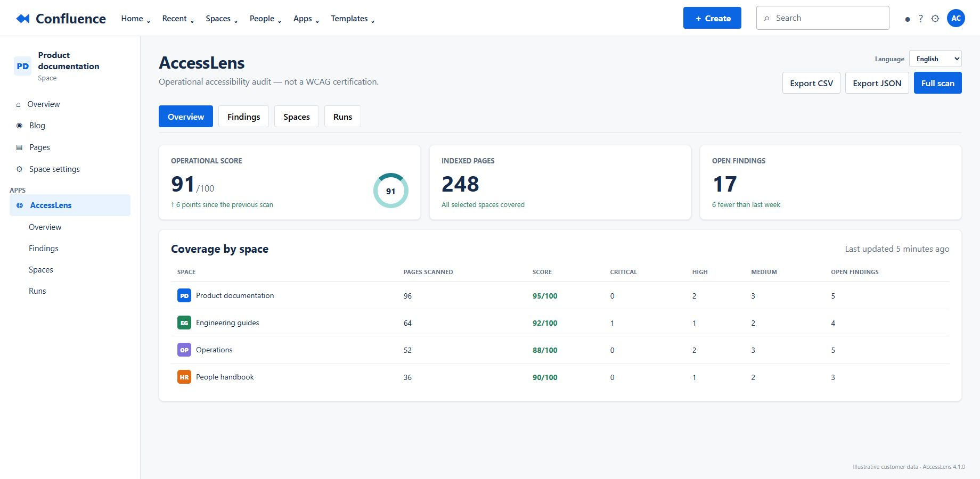Open the Overview sub-item under AccessLens
980x479 pixels.
point(45,227)
